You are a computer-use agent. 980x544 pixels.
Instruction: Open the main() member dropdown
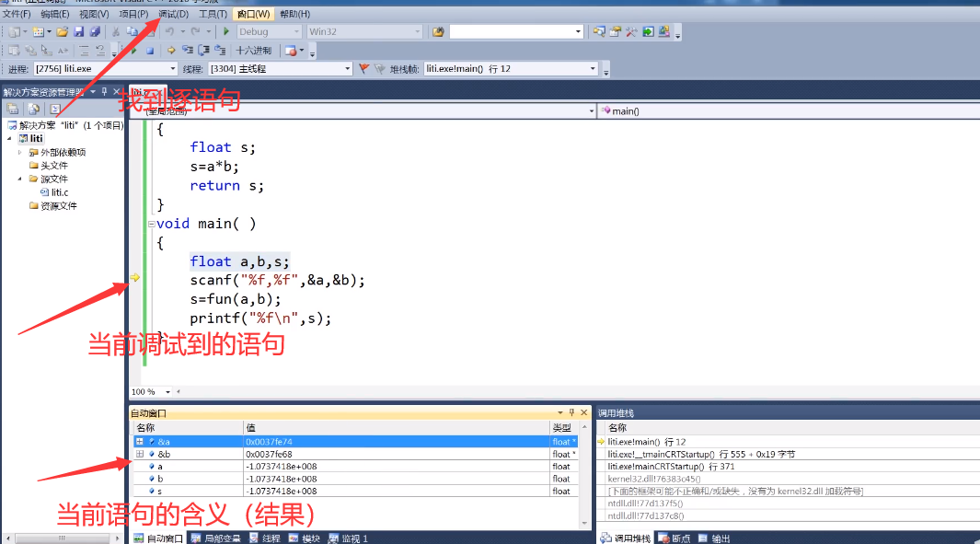[789, 110]
